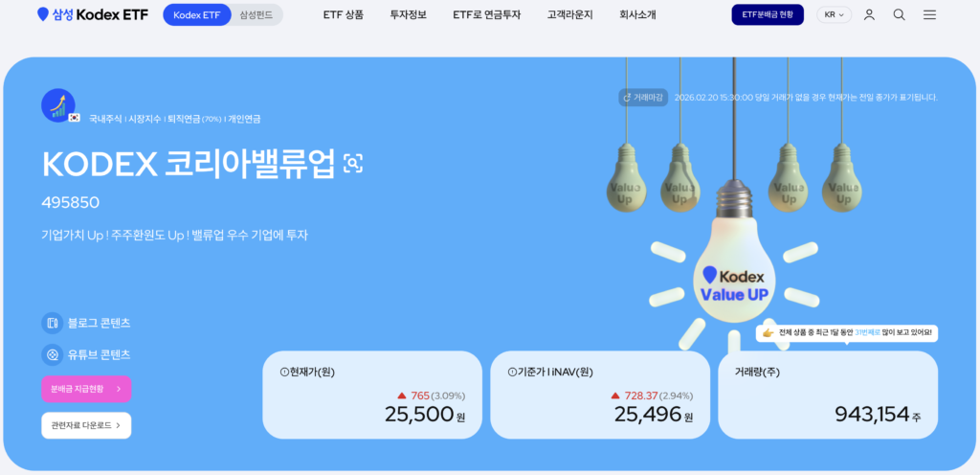Open the ETF 상품 menu
The width and height of the screenshot is (980, 475).
pos(344,15)
